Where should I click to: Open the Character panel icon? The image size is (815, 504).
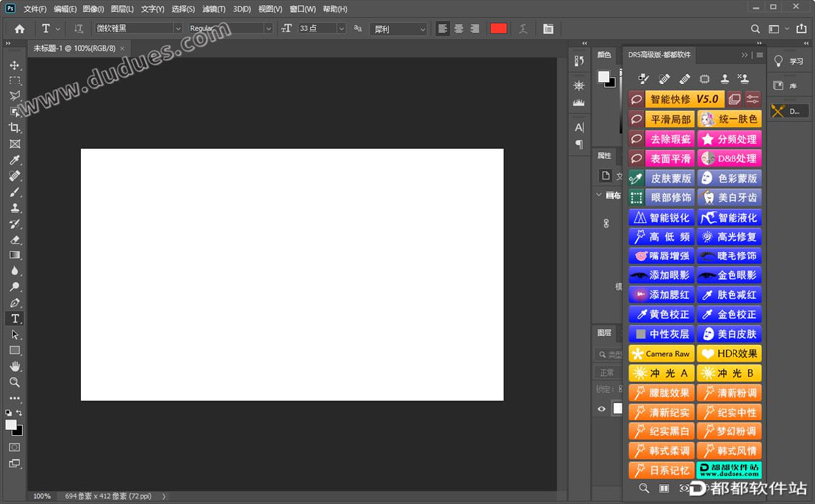(x=579, y=127)
